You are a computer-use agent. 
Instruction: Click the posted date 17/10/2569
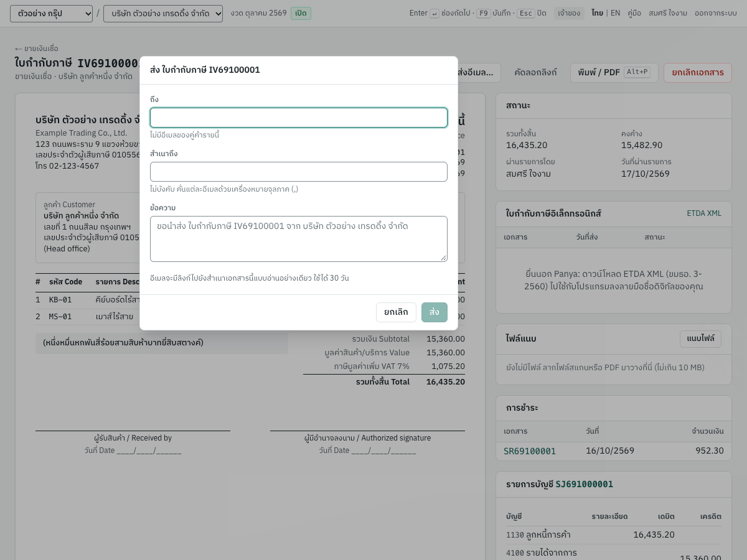[646, 174]
